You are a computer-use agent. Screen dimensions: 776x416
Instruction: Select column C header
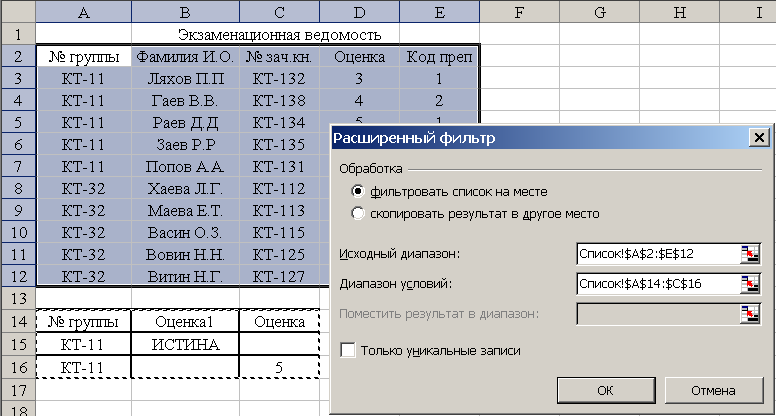click(x=280, y=12)
